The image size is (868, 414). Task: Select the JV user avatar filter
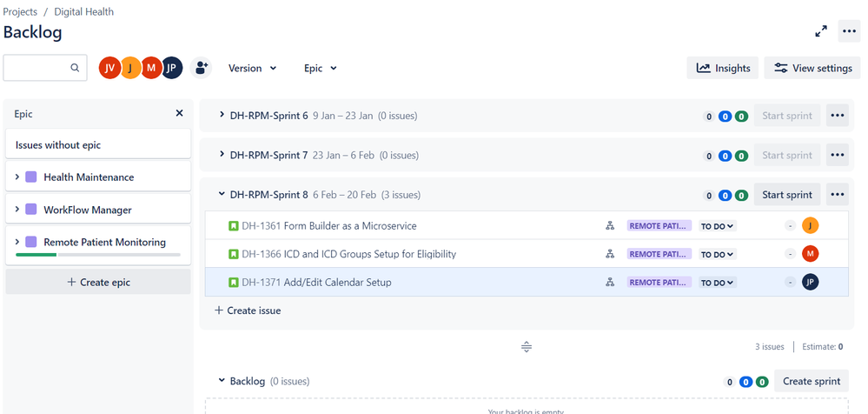[109, 68]
